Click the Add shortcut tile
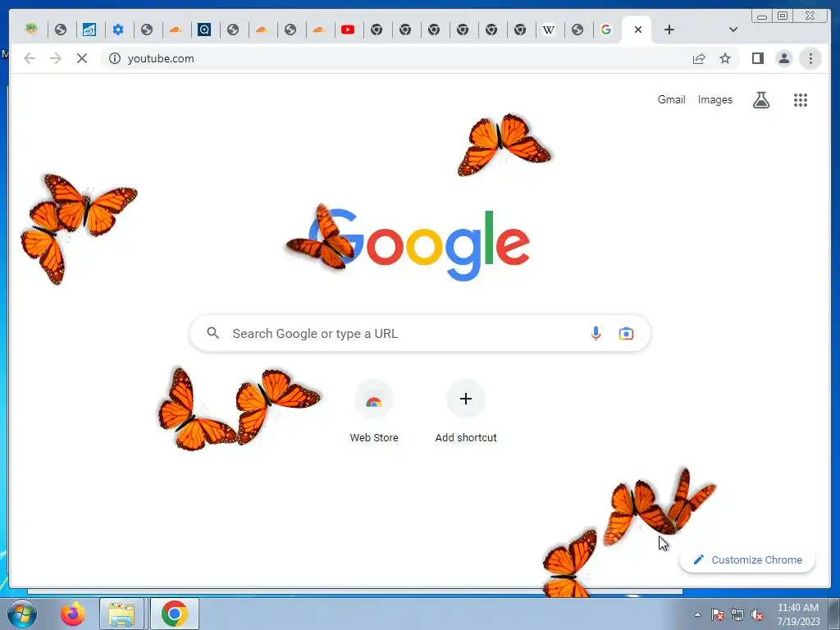 point(466,412)
